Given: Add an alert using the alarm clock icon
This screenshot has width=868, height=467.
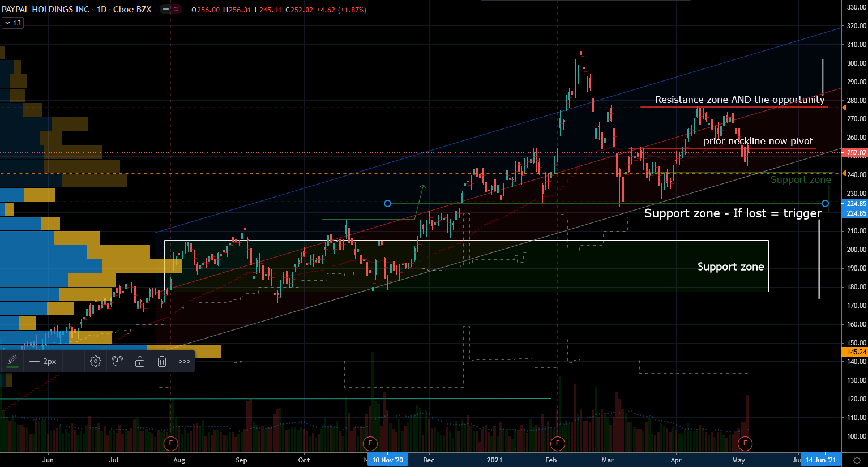Looking at the screenshot, I should click(118, 361).
